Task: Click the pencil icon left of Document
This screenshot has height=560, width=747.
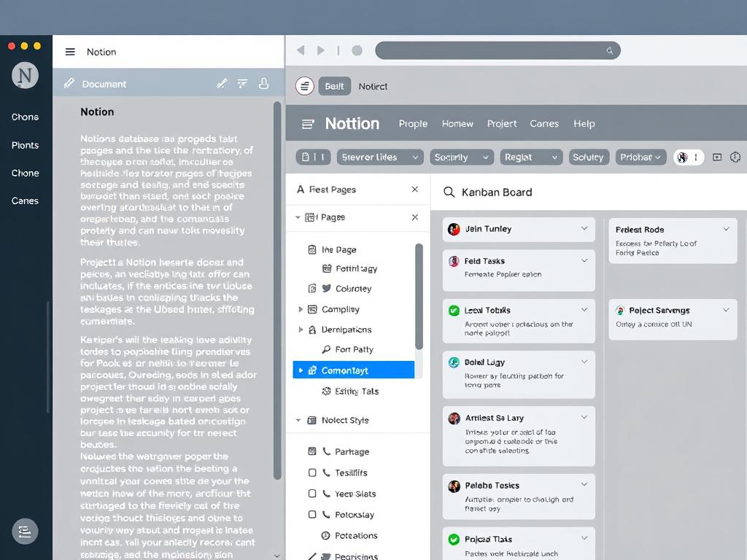Action: click(69, 83)
